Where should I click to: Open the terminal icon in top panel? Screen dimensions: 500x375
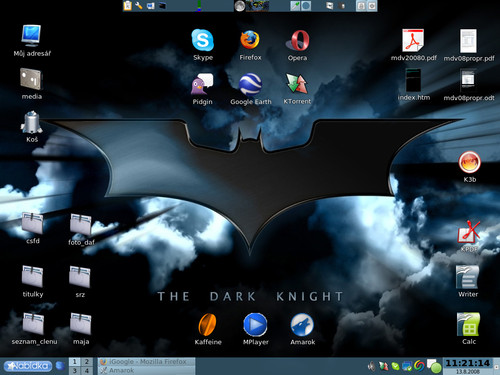point(162,6)
